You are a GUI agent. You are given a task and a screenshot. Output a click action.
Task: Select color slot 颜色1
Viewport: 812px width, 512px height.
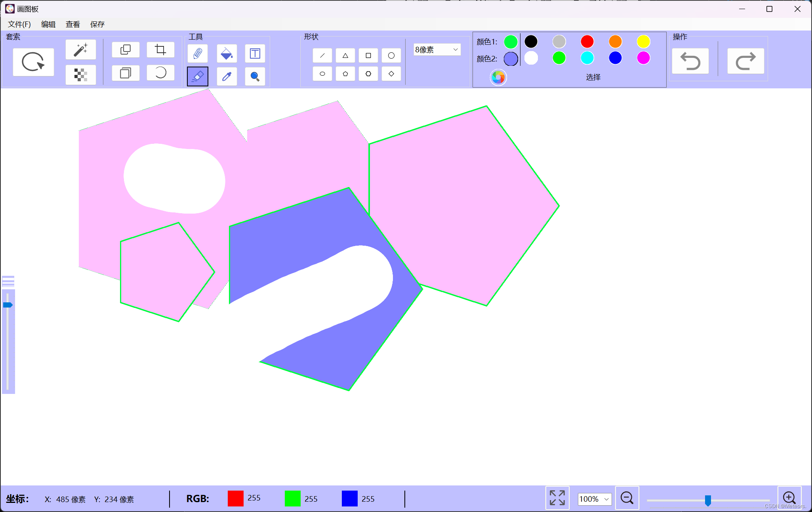511,42
